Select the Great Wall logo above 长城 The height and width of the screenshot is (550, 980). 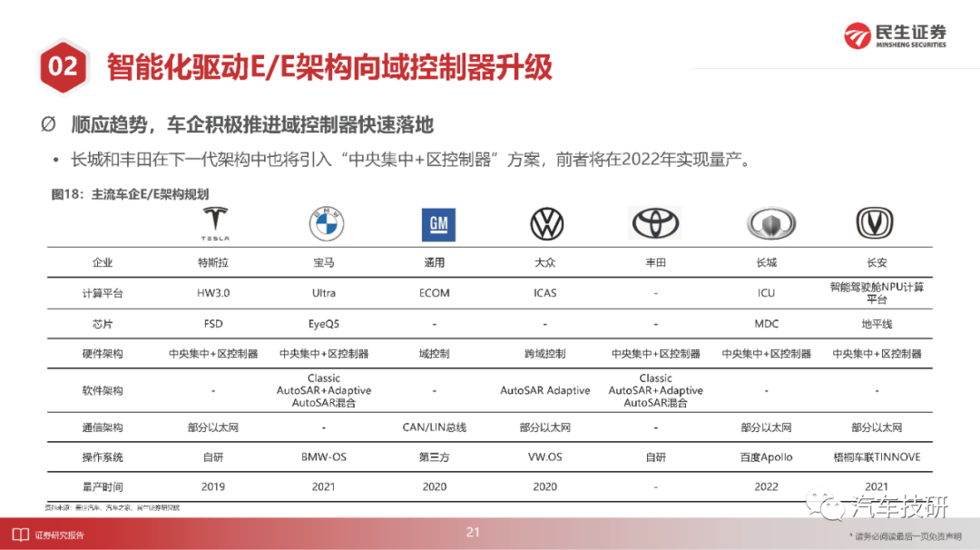click(x=770, y=223)
